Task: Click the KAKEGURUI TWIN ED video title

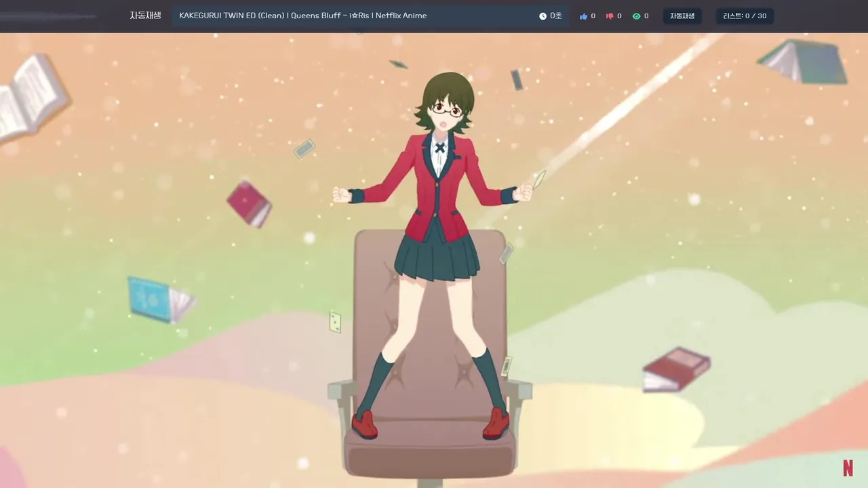Action: pyautogui.click(x=303, y=16)
